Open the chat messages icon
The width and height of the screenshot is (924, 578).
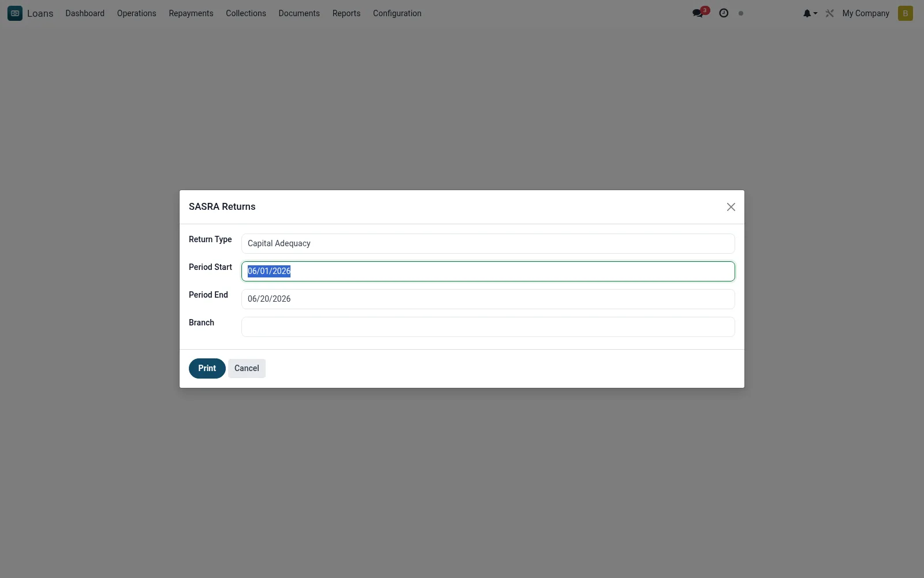click(698, 13)
